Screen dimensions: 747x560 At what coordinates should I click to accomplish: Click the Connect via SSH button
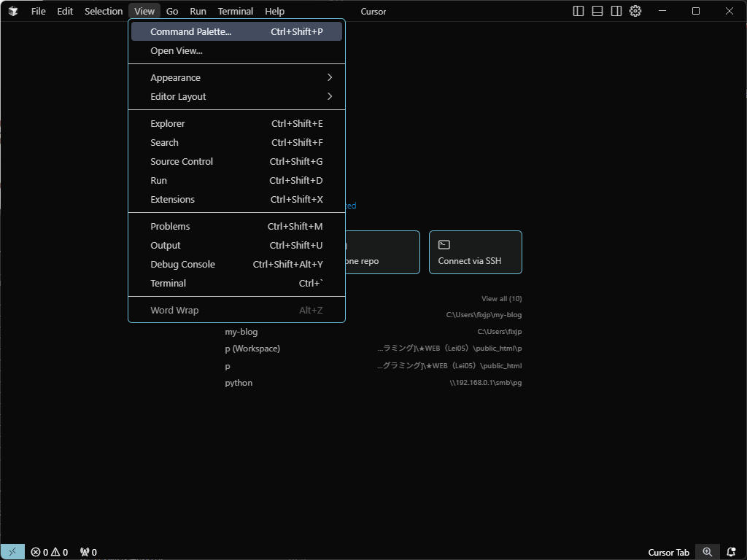coord(475,252)
